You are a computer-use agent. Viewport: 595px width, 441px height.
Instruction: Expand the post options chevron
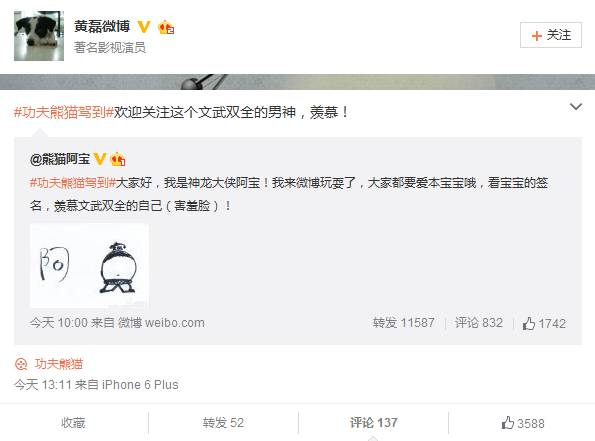coord(576,107)
